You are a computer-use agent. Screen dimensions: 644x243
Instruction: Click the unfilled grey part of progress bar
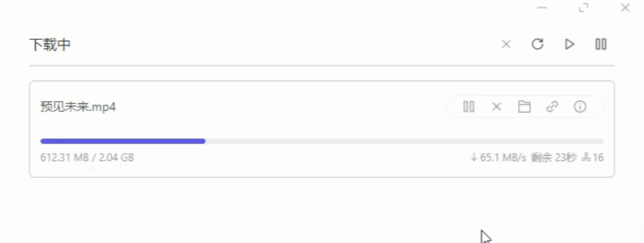[404, 141]
